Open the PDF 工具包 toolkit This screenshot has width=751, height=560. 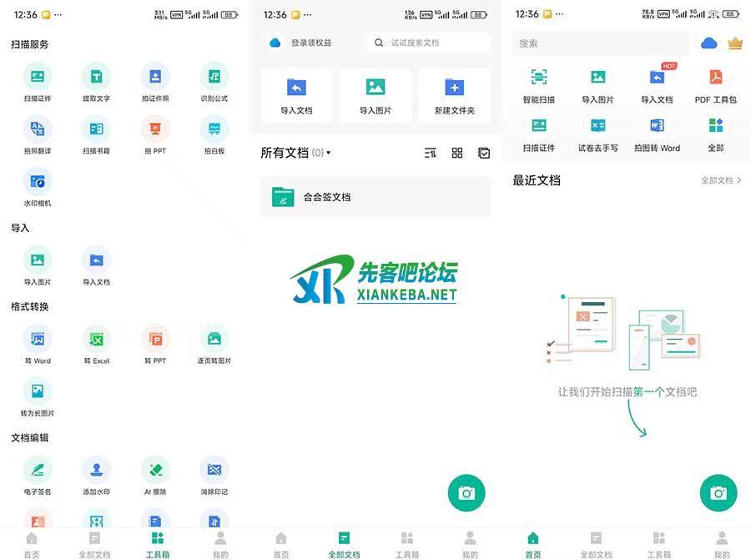pos(715,83)
